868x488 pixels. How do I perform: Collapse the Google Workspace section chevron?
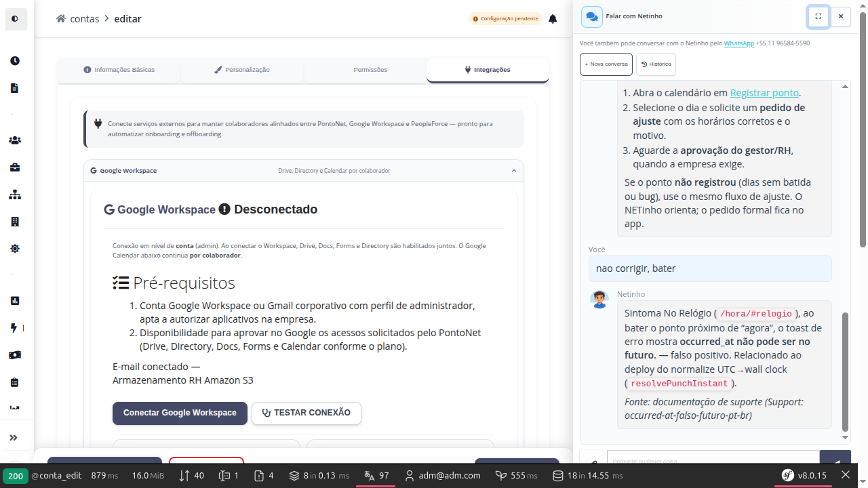coord(514,171)
